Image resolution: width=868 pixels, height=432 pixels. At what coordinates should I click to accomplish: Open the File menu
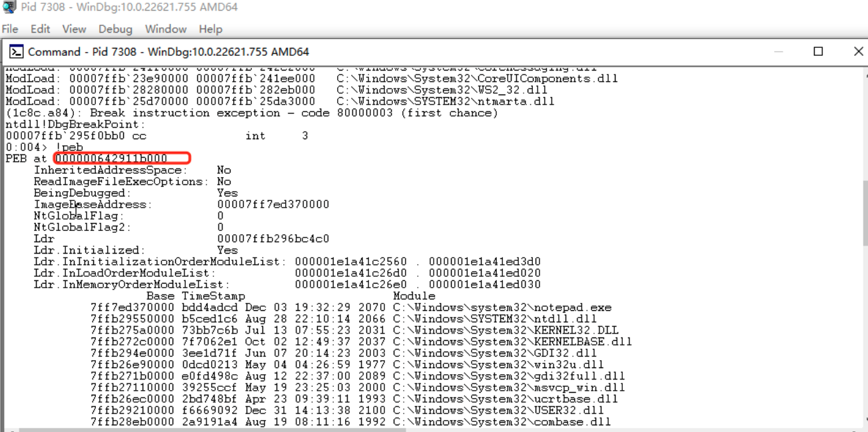tap(10, 29)
